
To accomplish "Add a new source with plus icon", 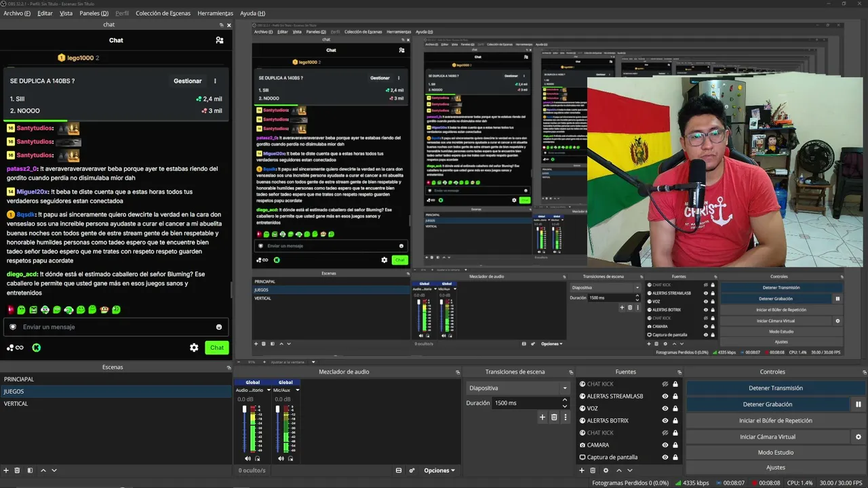I will [582, 470].
